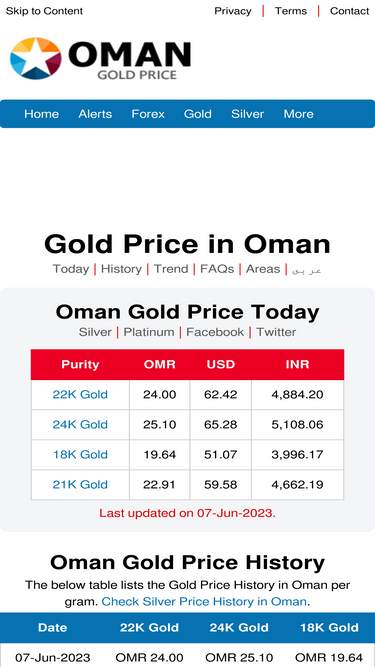The height and width of the screenshot is (667, 375).
Task: Go to the Forex section
Action: (148, 114)
